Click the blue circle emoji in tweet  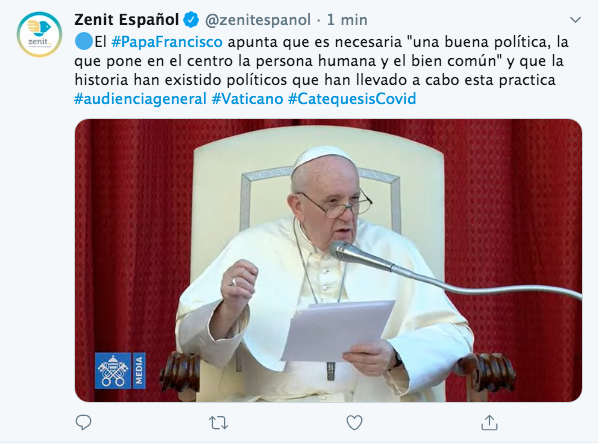point(84,42)
